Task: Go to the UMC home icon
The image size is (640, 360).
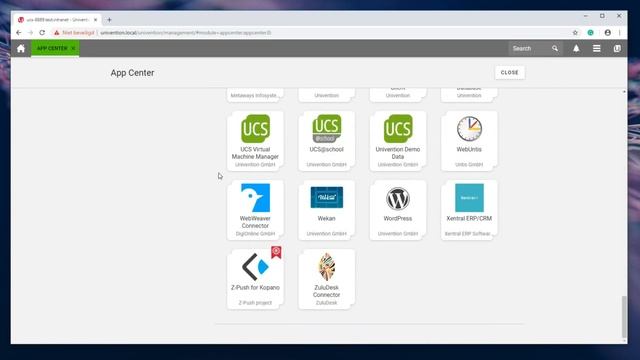Action: coord(21,49)
